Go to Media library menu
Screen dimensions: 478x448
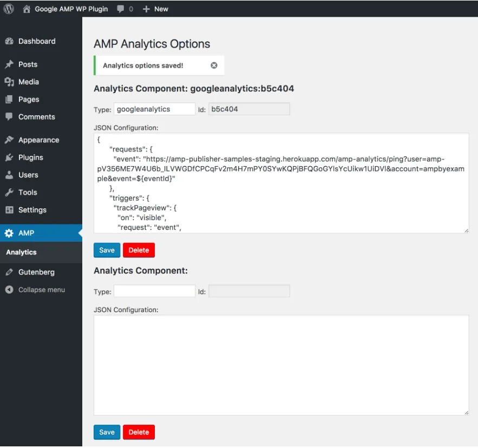point(41,82)
